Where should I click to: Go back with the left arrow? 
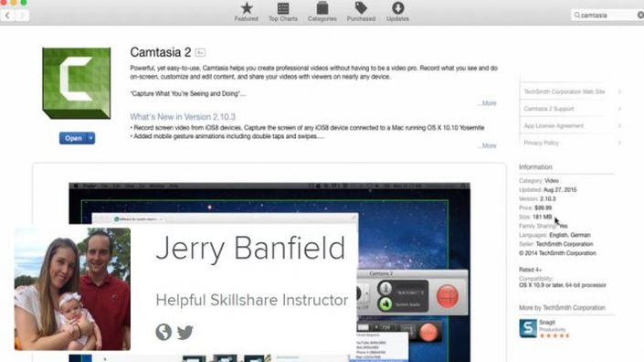coord(7,16)
